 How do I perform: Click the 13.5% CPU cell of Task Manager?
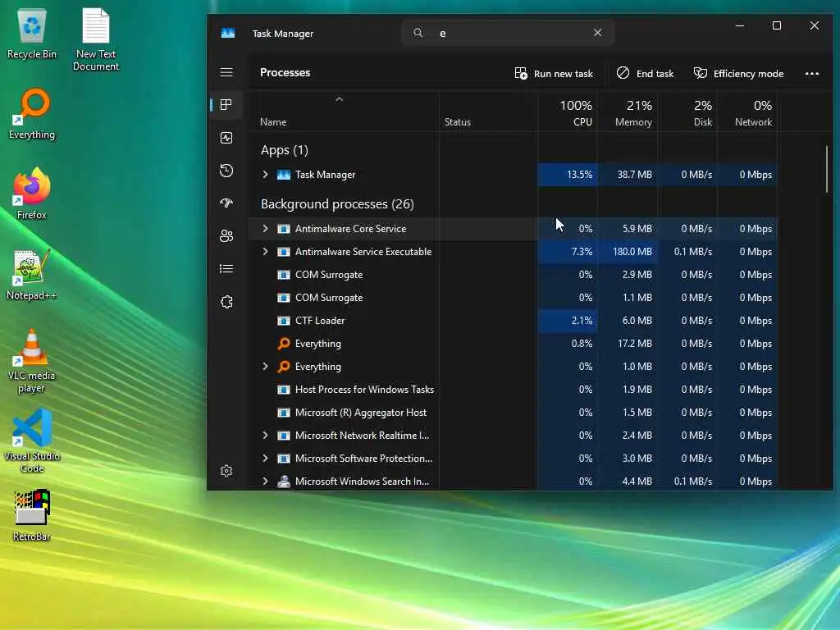coord(568,175)
